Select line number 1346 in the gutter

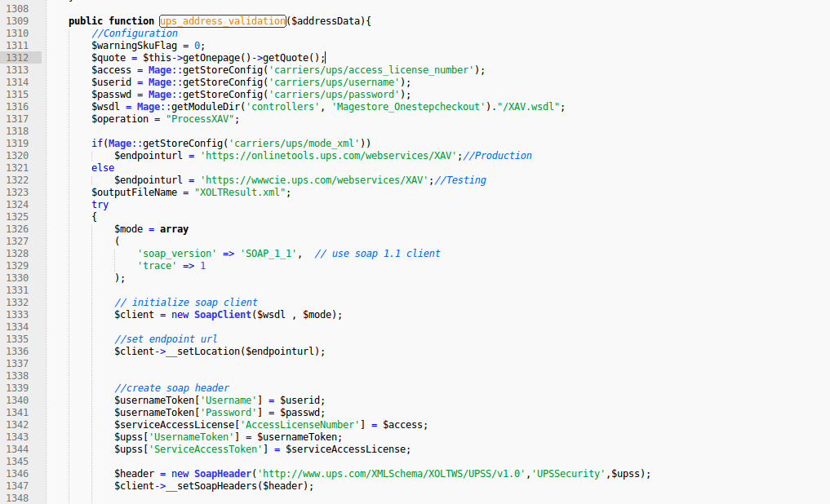pos(17,474)
